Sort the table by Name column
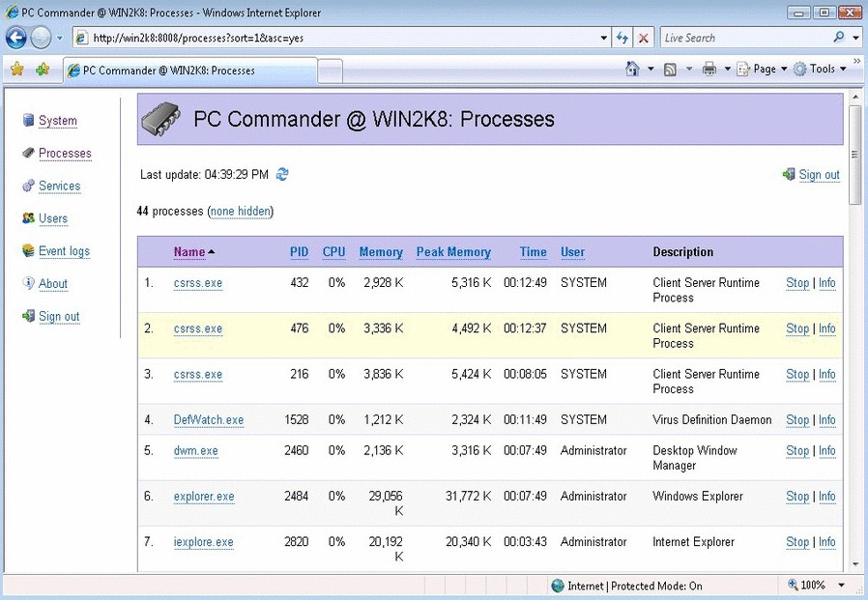The height and width of the screenshot is (600, 868). [x=189, y=252]
